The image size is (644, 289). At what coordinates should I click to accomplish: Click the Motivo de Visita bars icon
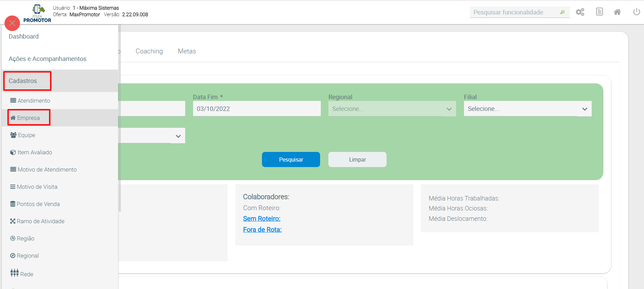click(x=13, y=187)
